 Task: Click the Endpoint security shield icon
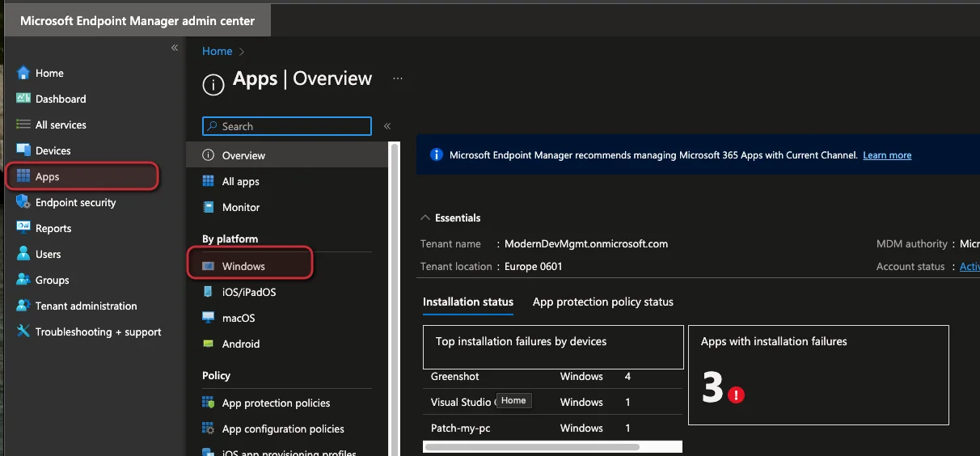coord(23,202)
